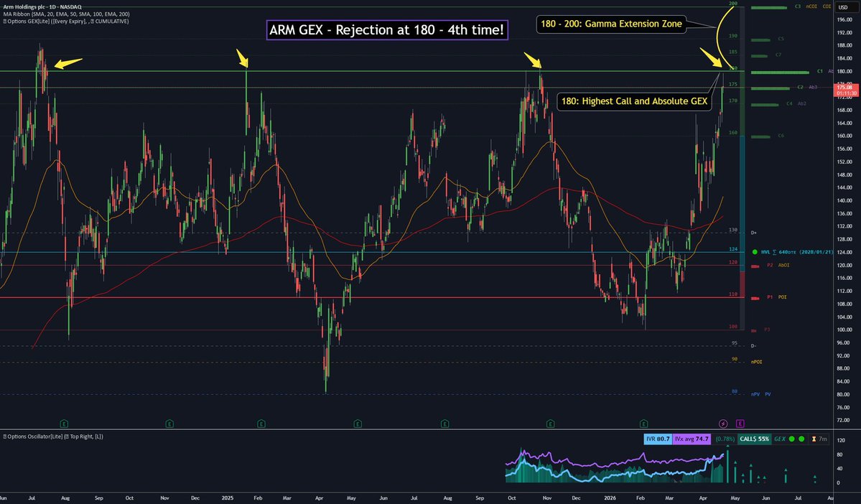Screen dimensions: 861x504
Task: Click the purple upcoming earnings E icon
Action: [x=740, y=424]
